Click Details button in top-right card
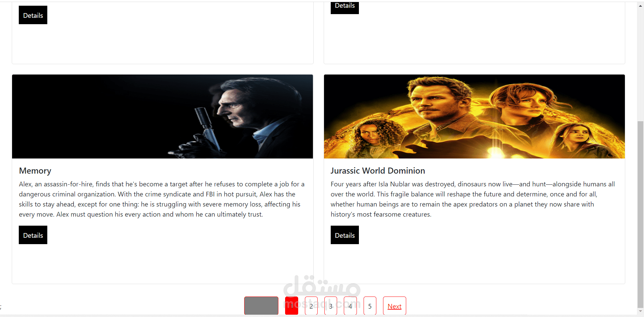This screenshot has width=644, height=317. click(x=344, y=7)
